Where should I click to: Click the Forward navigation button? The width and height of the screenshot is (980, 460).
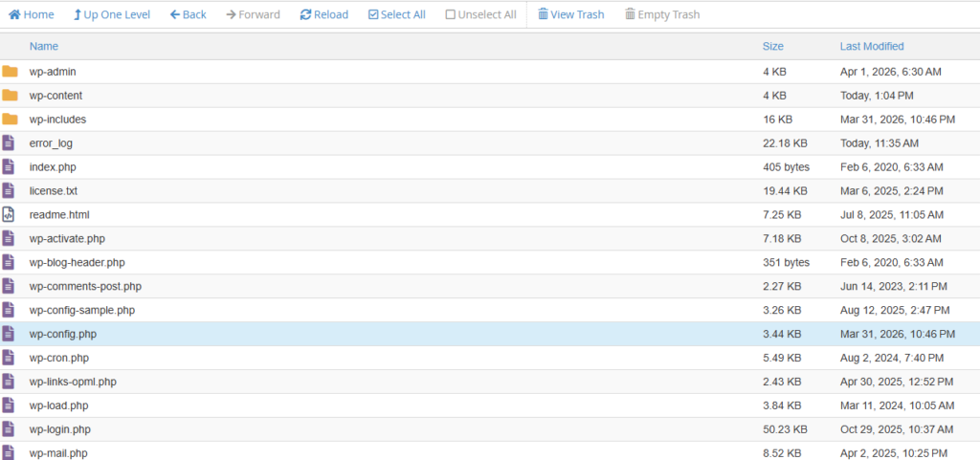pyautogui.click(x=253, y=14)
